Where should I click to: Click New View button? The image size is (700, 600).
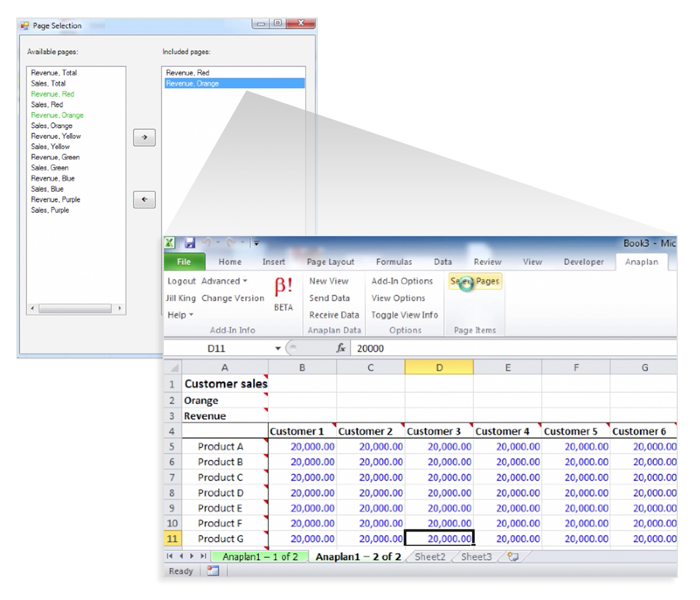[329, 281]
